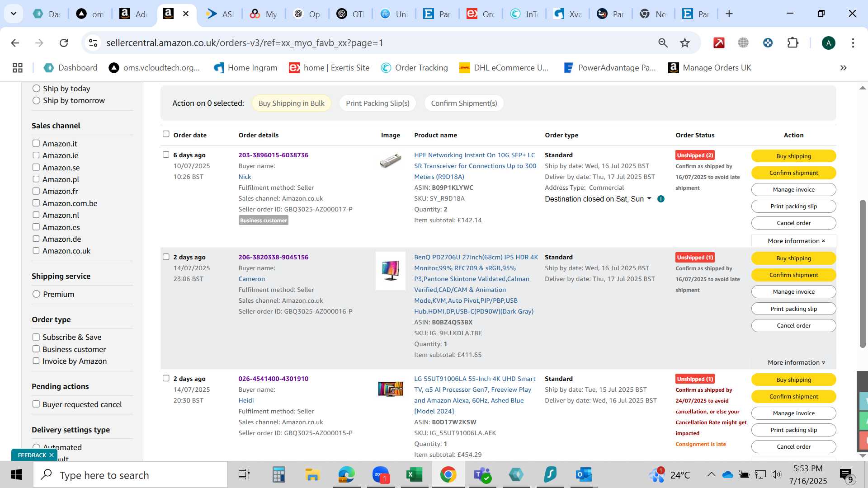This screenshot has height=488, width=868.
Task: Open the Manage Orders UK bookmark
Action: 710,68
